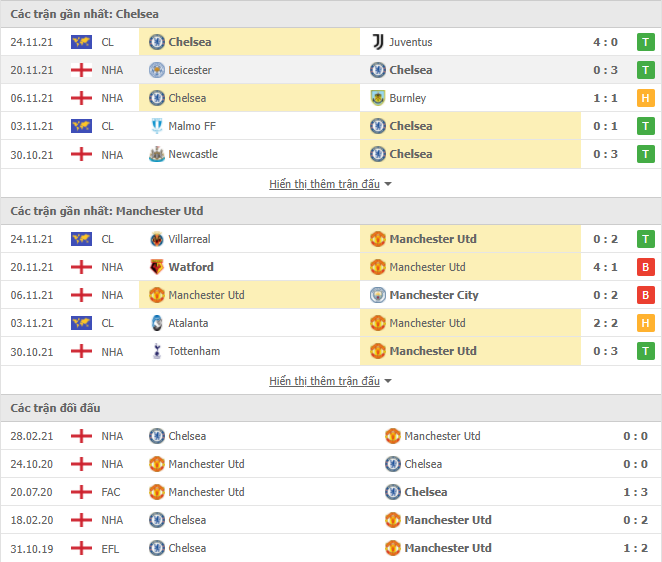Open the Watford vs Manchester Utd 4:1 score
The width and height of the screenshot is (662, 562).
click(605, 267)
